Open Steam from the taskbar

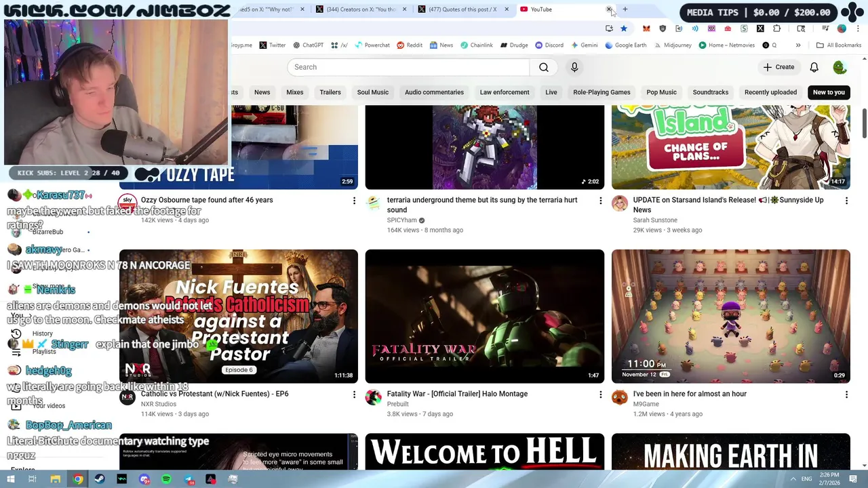100,479
